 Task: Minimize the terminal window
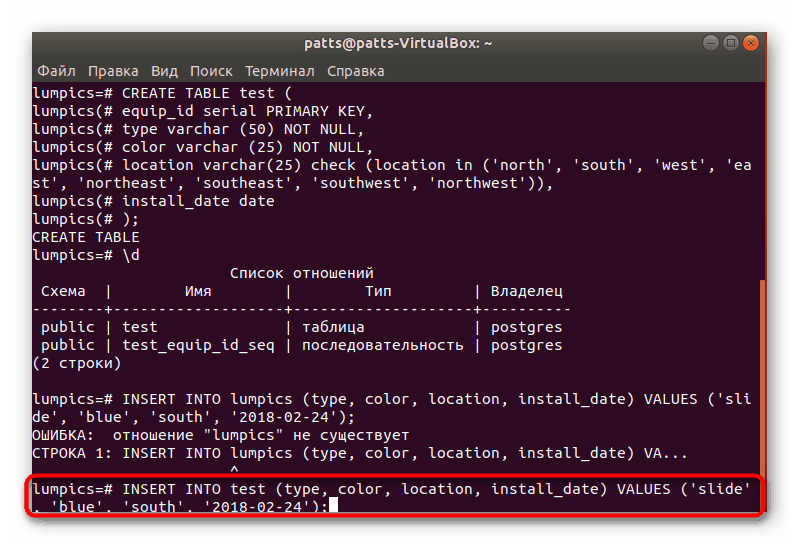point(710,43)
